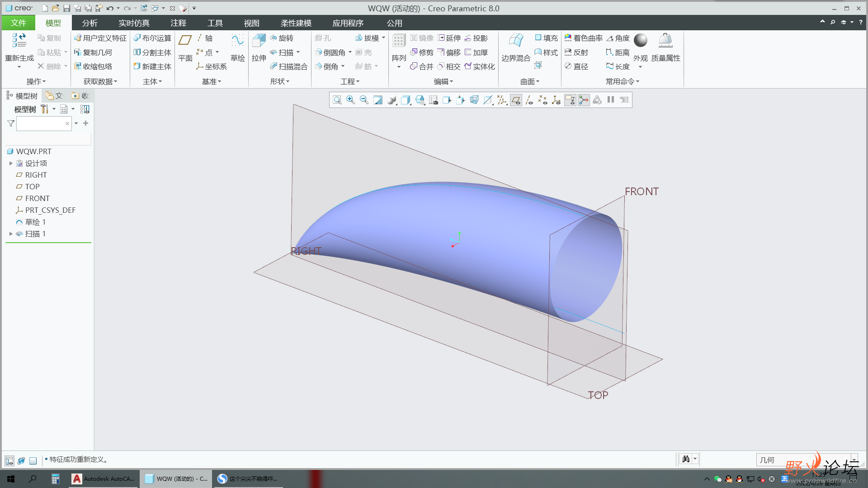Zoom in using the graphics toolbar
This screenshot has height=488, width=868.
coord(350,100)
